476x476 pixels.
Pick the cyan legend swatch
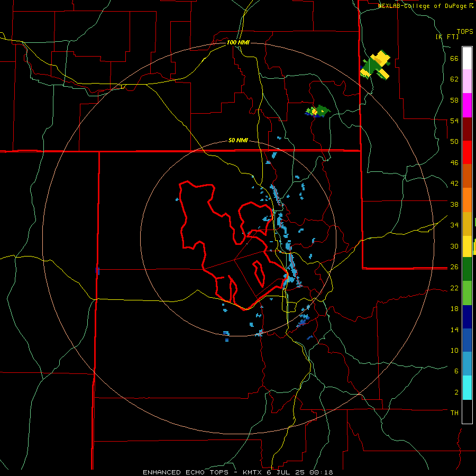click(x=467, y=388)
